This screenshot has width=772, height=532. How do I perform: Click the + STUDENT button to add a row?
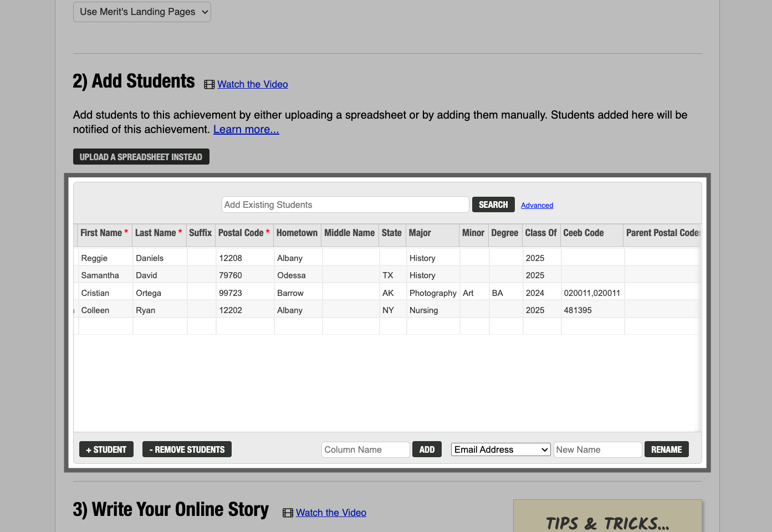[106, 449]
